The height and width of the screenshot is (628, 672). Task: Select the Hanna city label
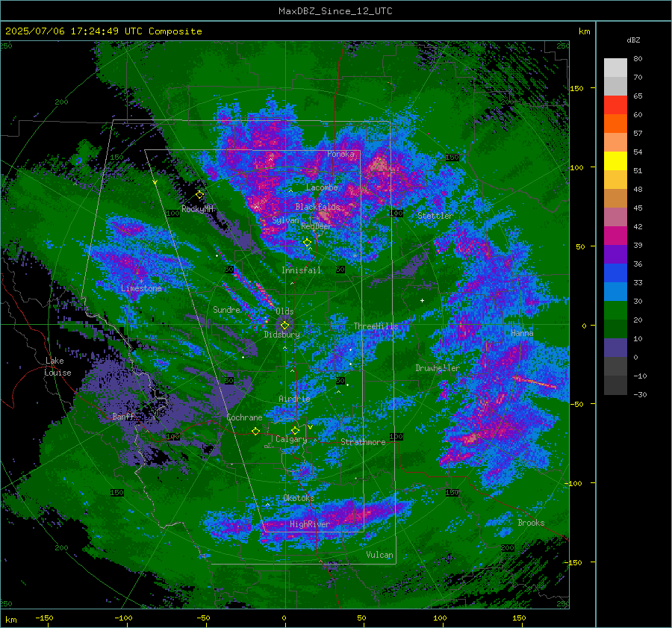click(522, 333)
